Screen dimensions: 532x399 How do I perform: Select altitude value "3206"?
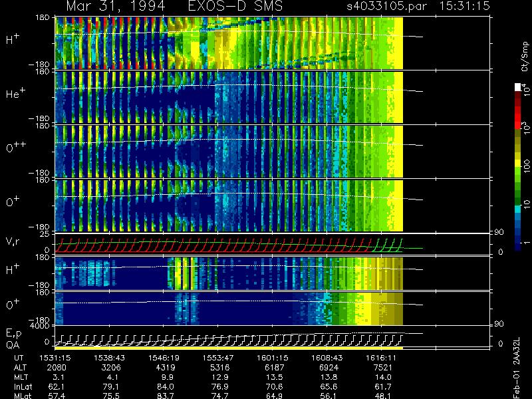point(111,368)
